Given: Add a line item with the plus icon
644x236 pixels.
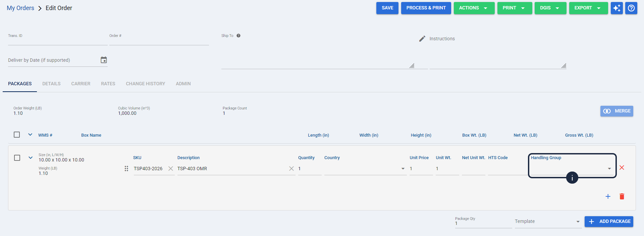Looking at the screenshot, I should [x=608, y=196].
